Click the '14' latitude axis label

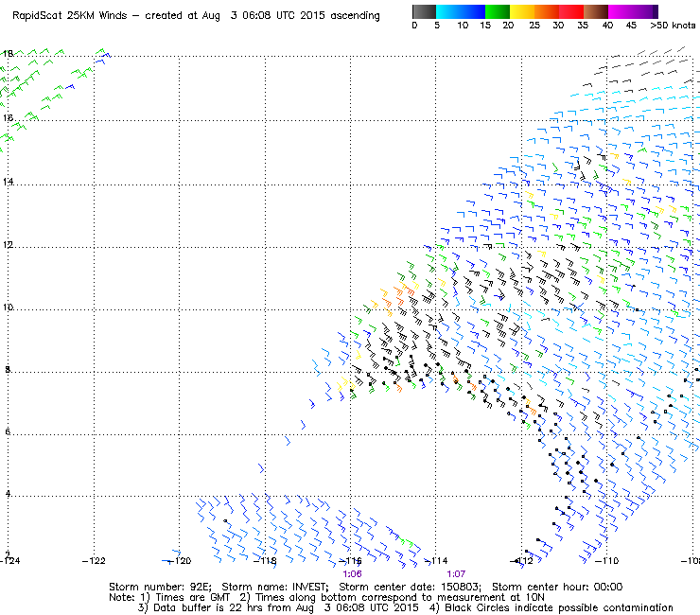click(8, 182)
